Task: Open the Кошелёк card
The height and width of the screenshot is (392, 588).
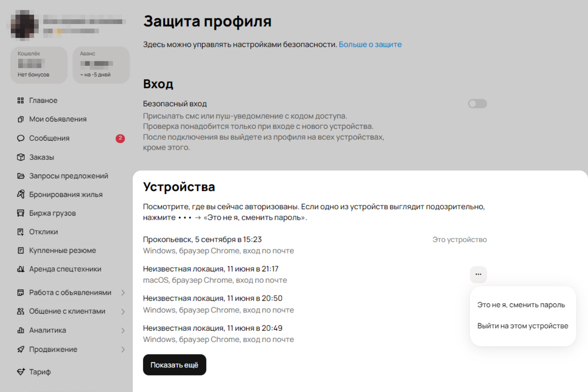Action: (x=39, y=65)
